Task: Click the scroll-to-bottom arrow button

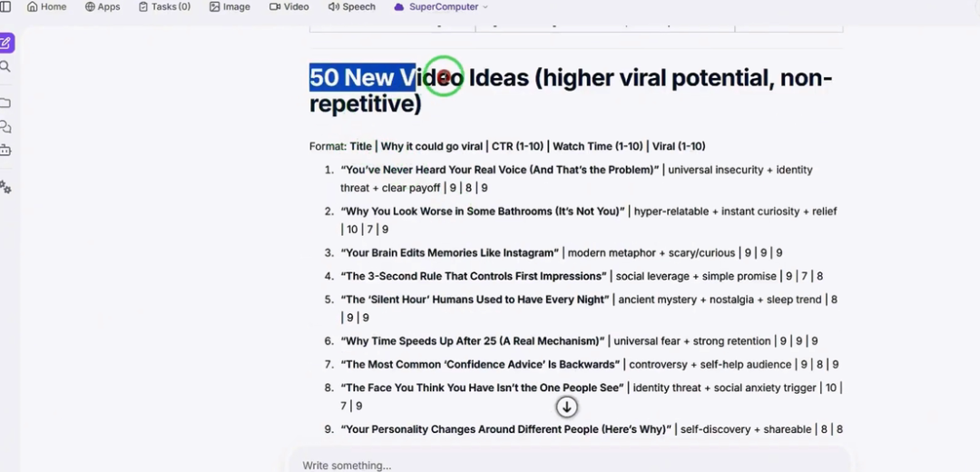Action: pos(566,407)
